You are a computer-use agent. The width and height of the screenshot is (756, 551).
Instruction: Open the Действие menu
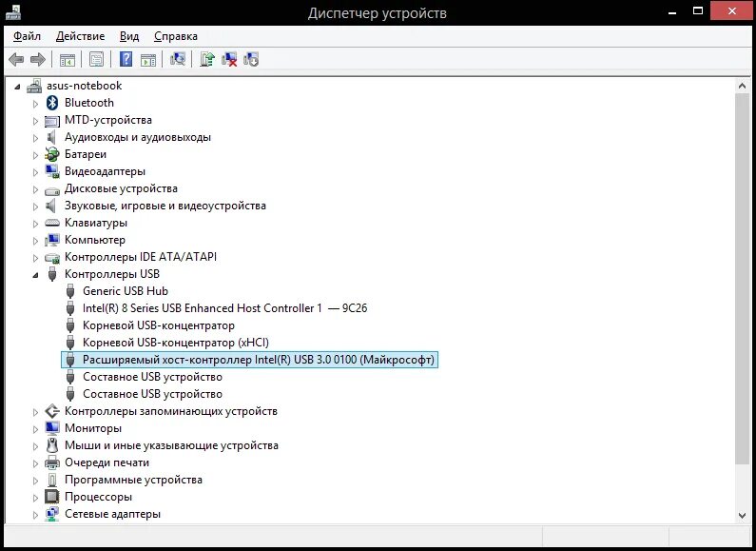tap(80, 36)
